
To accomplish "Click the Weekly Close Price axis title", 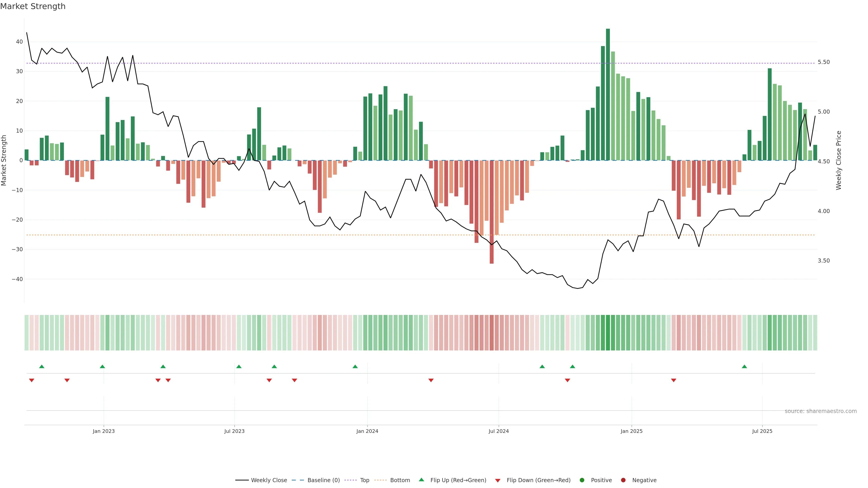I will [839, 160].
